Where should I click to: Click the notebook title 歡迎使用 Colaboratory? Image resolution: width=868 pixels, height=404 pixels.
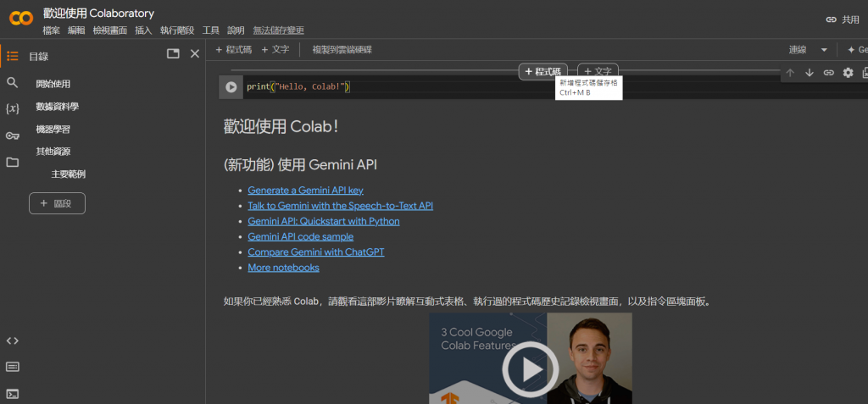(x=98, y=14)
